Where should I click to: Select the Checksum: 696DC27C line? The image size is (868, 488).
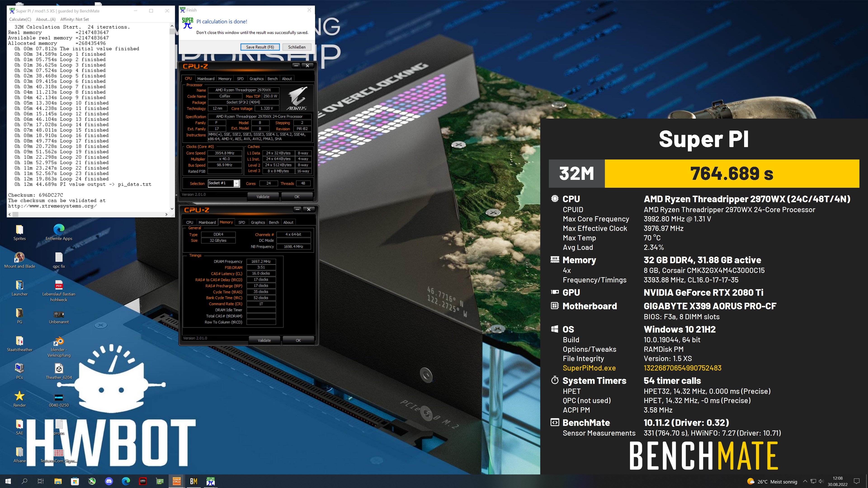36,195
